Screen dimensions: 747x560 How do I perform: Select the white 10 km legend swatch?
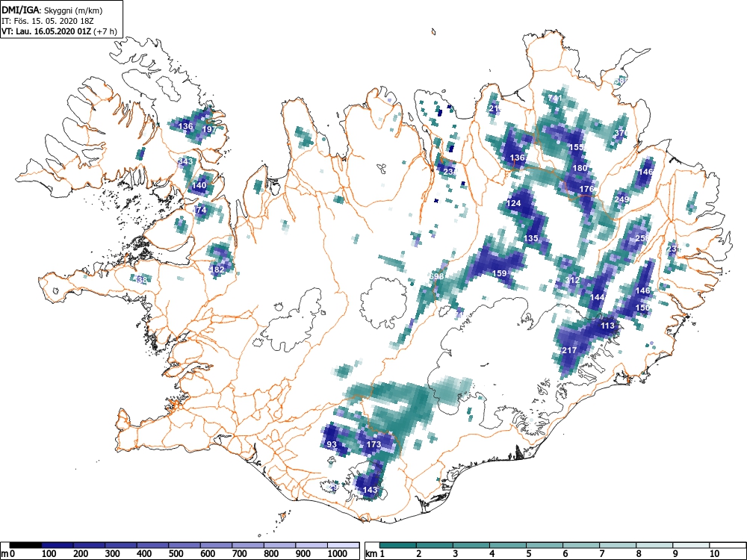pos(728,545)
